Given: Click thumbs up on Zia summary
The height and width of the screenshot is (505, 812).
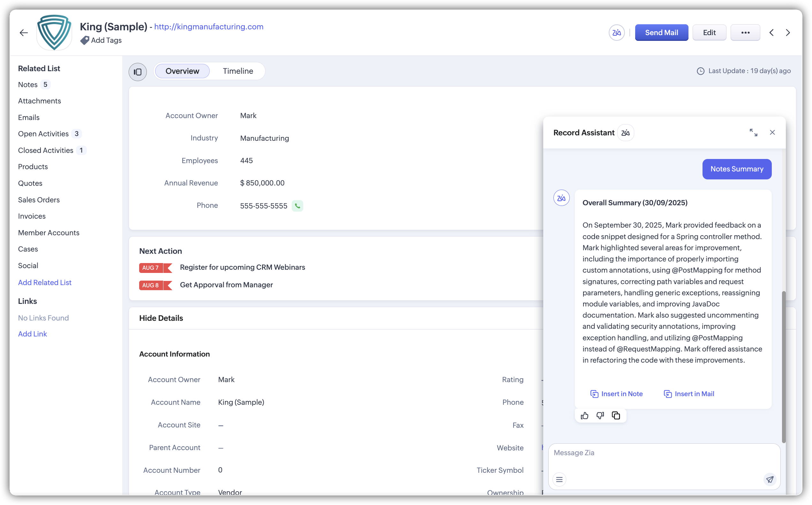Looking at the screenshot, I should (x=584, y=416).
